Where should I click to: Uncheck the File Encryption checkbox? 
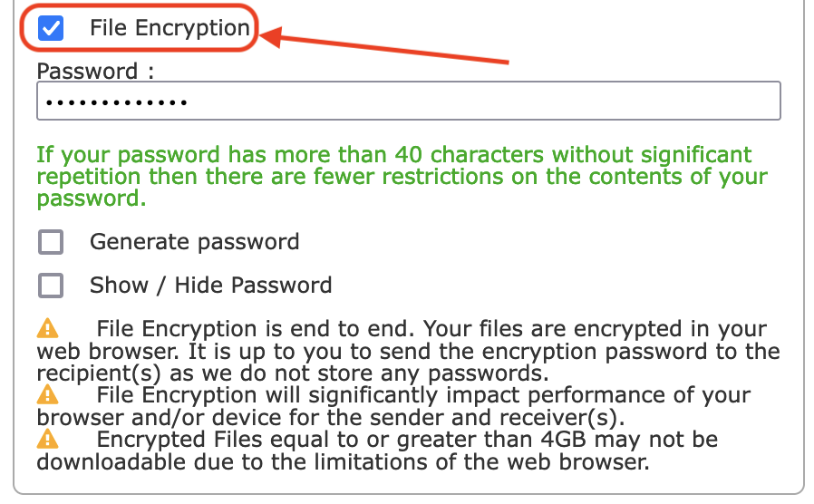51,28
